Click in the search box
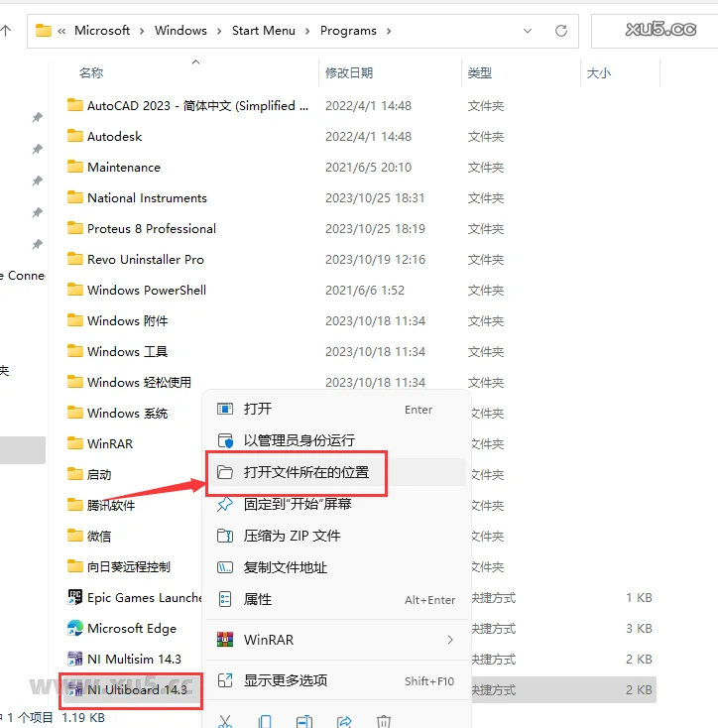718x728 pixels. (655, 31)
